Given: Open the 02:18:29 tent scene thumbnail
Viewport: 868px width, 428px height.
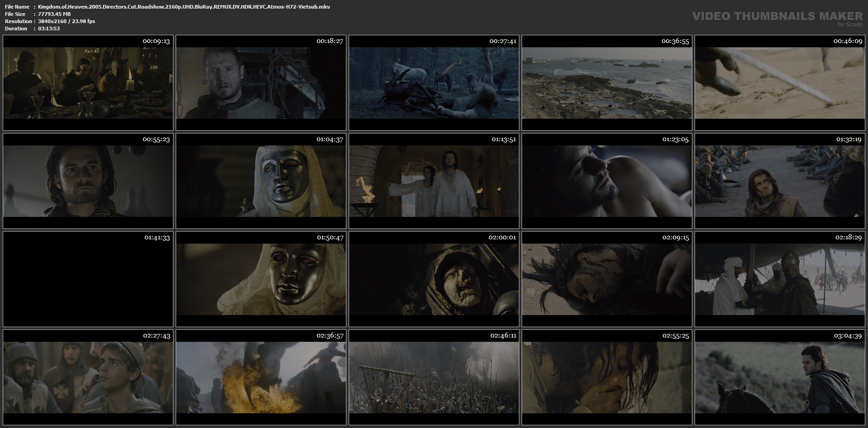Looking at the screenshot, I should pos(780,279).
